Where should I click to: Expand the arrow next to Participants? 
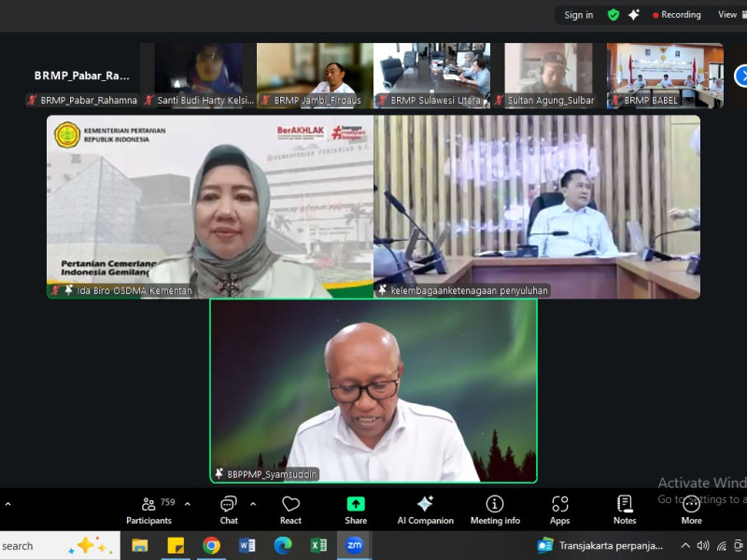point(187,504)
